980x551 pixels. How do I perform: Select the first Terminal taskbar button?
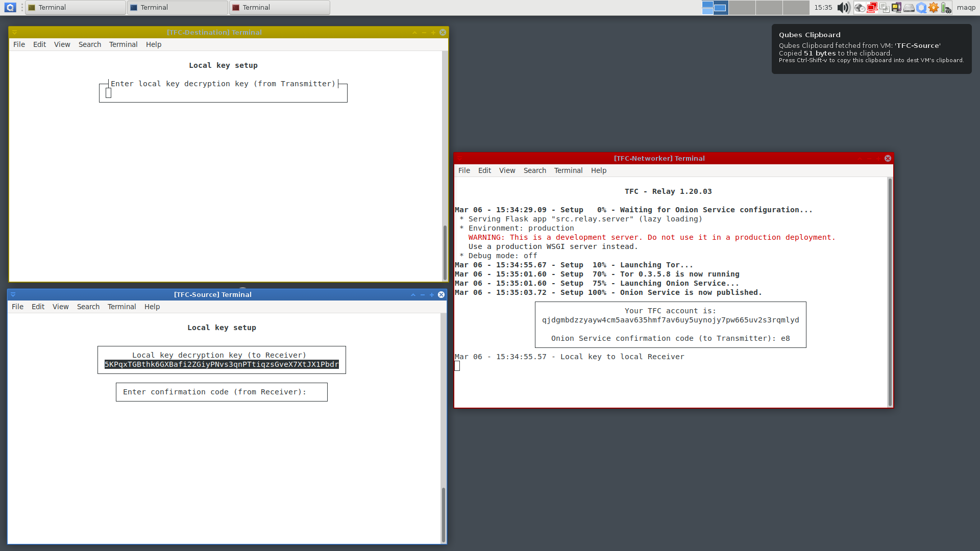(x=76, y=8)
